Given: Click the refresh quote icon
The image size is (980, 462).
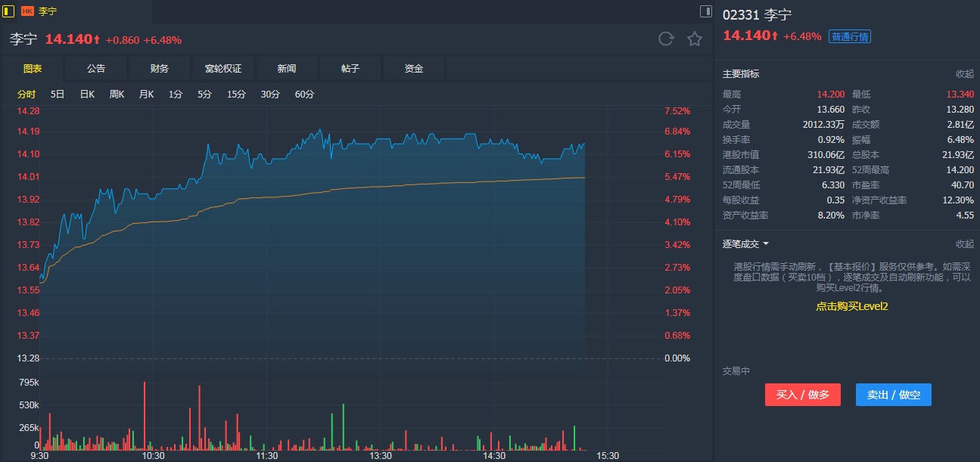Looking at the screenshot, I should click(x=666, y=39).
